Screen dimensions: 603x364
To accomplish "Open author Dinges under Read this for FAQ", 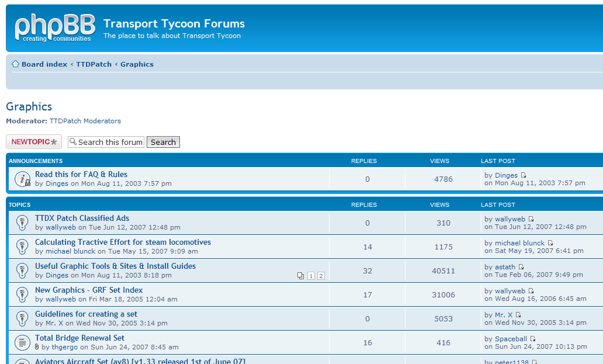I will [57, 183].
